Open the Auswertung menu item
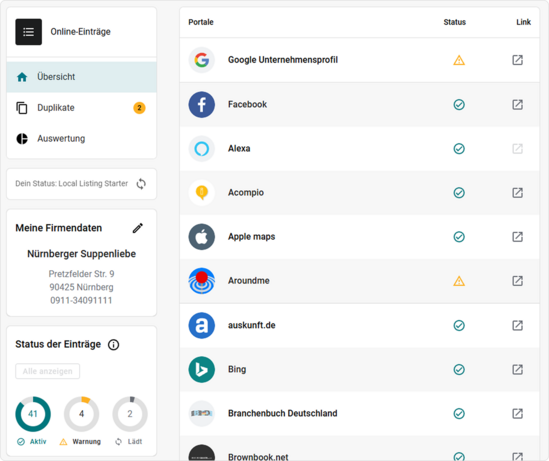The image size is (549, 461). (x=81, y=139)
